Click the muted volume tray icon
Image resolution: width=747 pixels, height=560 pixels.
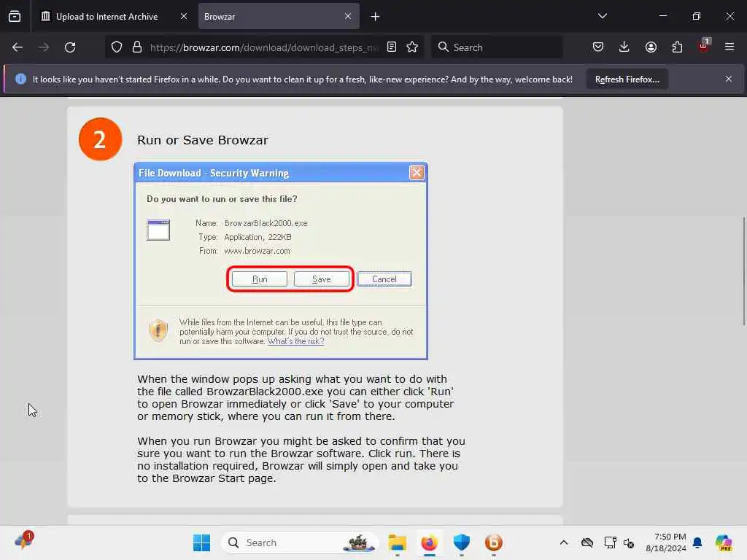pyautogui.click(x=629, y=542)
